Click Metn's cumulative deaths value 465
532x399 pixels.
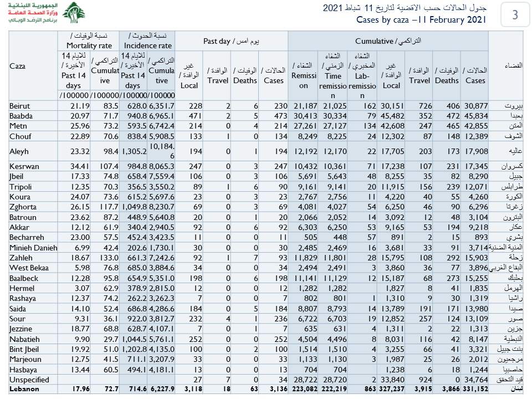click(453, 126)
